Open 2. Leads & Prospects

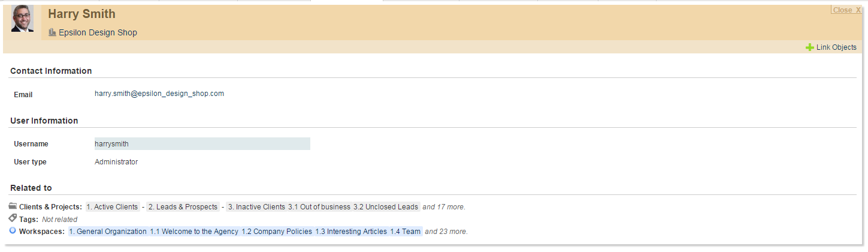coord(183,207)
